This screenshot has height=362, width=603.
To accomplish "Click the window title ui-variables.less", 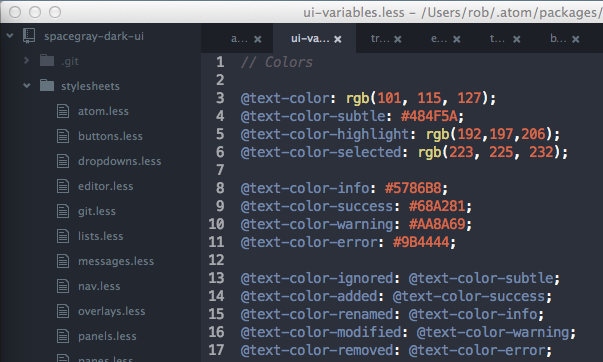I will 354,12.
